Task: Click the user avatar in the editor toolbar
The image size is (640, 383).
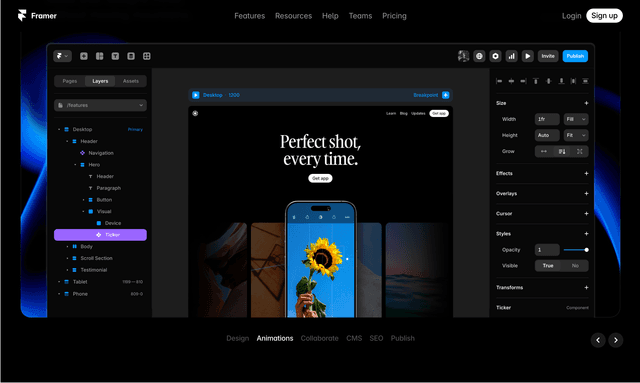Action: coord(463,56)
